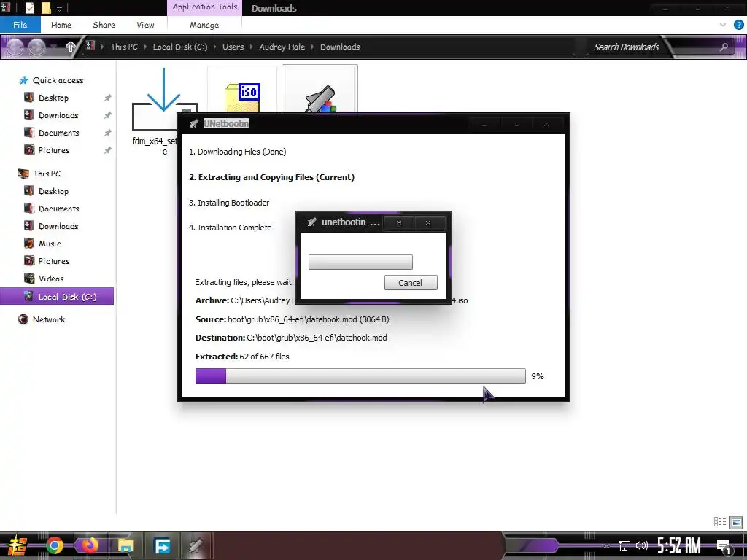Image resolution: width=747 pixels, height=560 pixels.
Task: Go up one folder level arrow
Action: tap(70, 47)
